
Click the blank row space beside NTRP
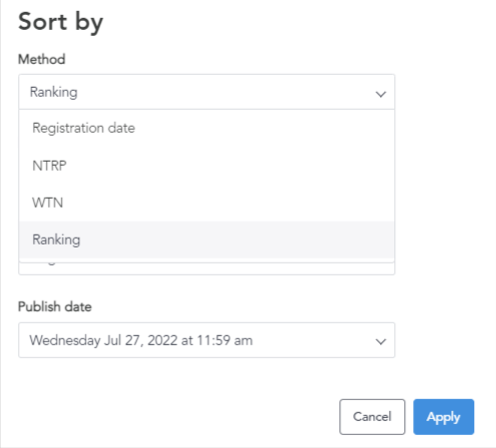coord(231,166)
